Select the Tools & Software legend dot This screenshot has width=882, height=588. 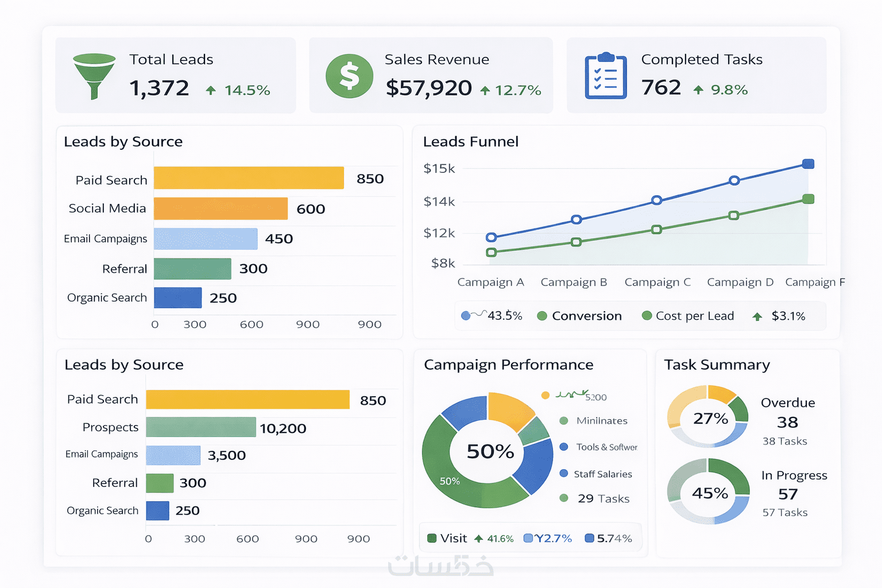tap(564, 447)
